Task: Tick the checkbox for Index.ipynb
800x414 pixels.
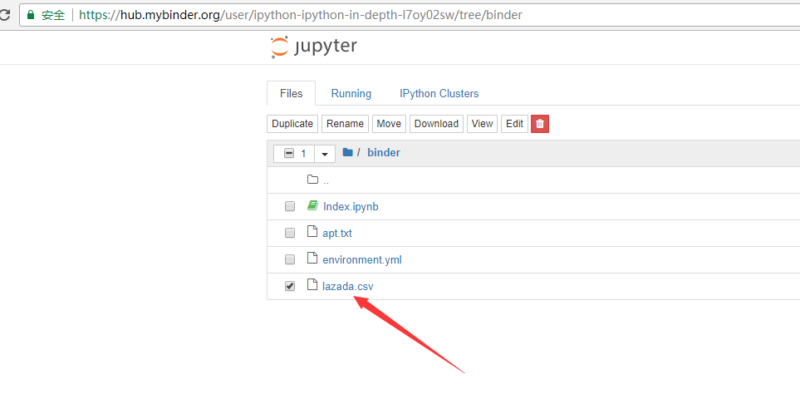Action: [290, 206]
